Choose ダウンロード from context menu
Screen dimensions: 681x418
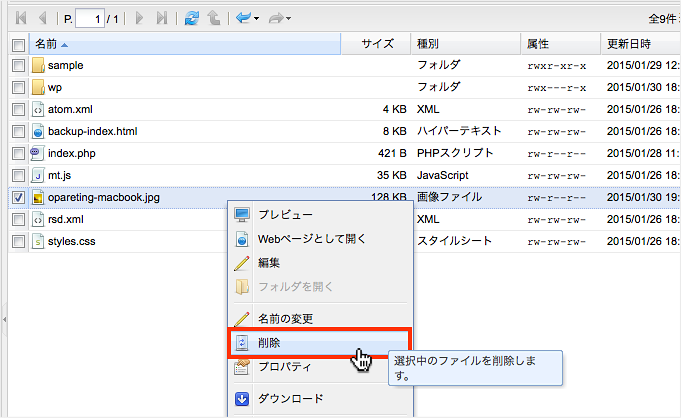321,398
